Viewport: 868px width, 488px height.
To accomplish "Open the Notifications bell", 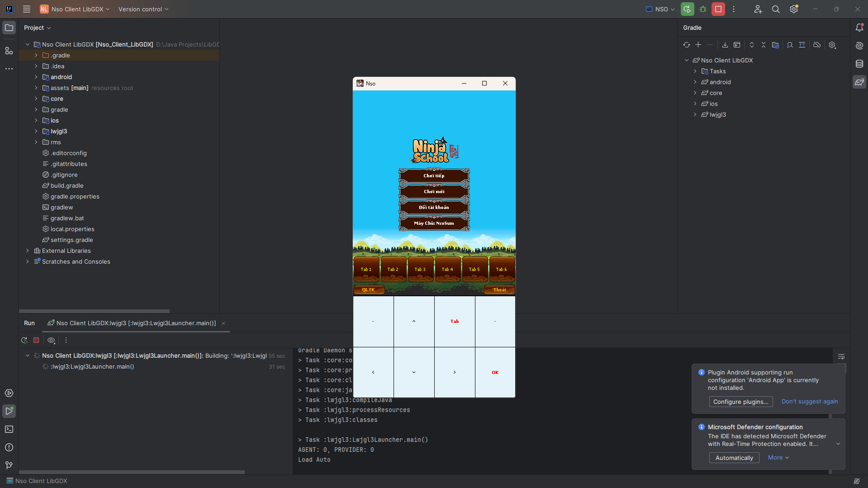I will [859, 28].
